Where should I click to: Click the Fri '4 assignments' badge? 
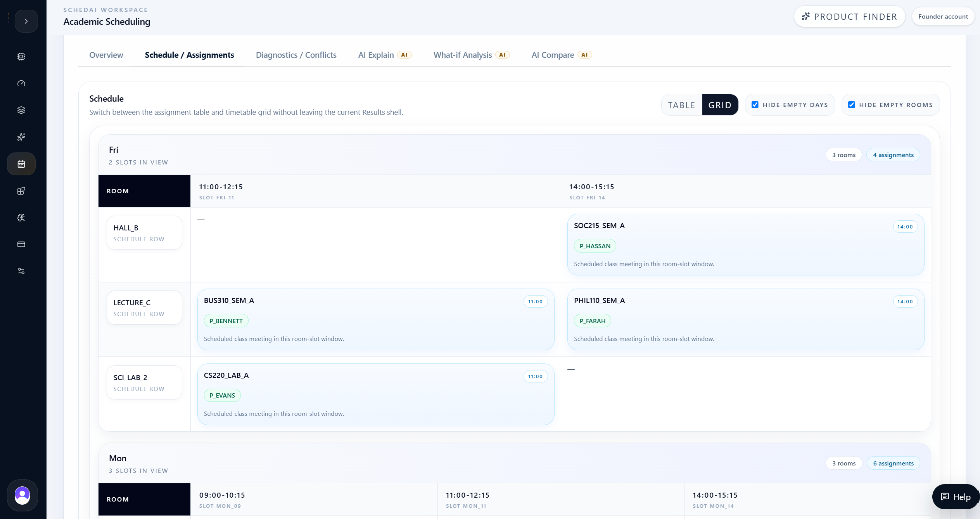893,155
